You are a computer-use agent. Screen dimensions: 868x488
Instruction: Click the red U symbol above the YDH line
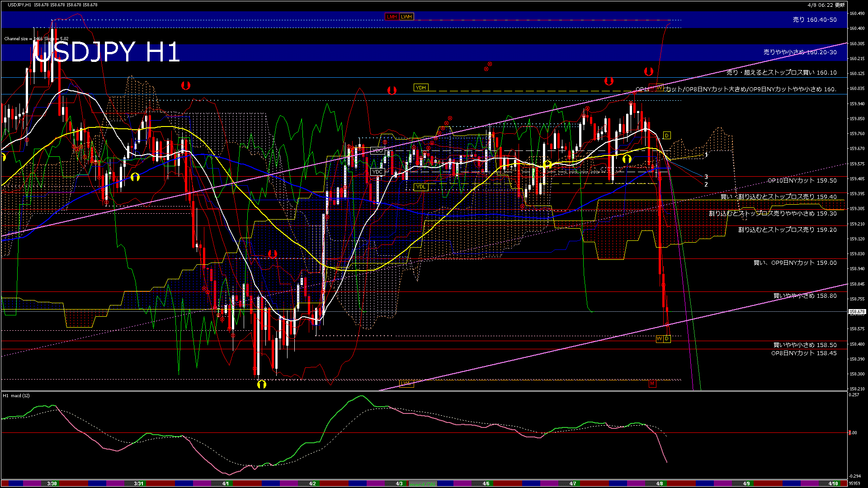[392, 89]
